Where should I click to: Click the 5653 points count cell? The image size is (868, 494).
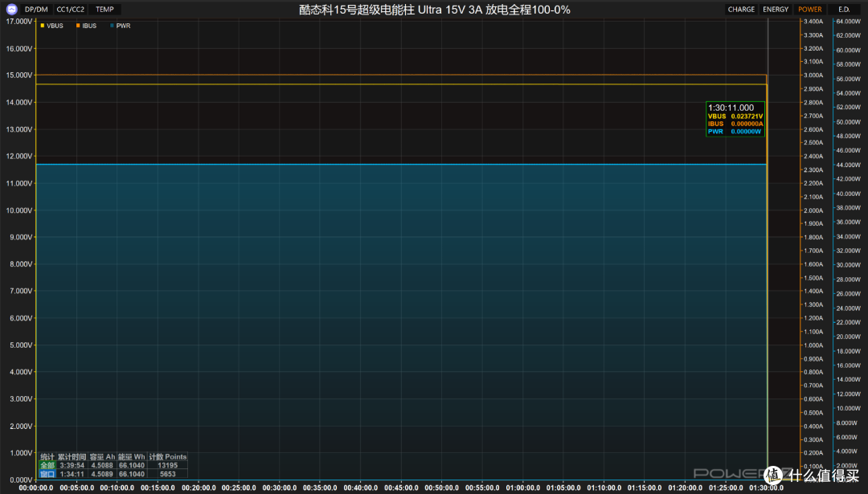[168, 474]
